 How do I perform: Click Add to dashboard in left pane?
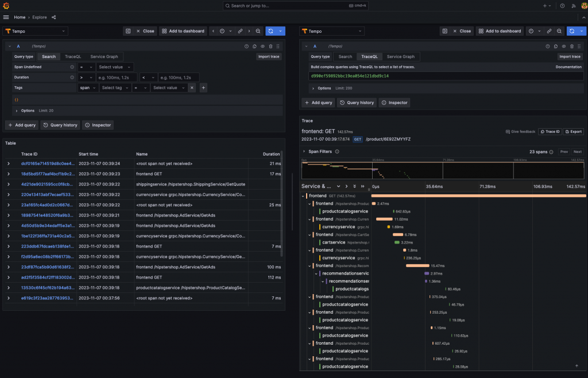click(183, 31)
